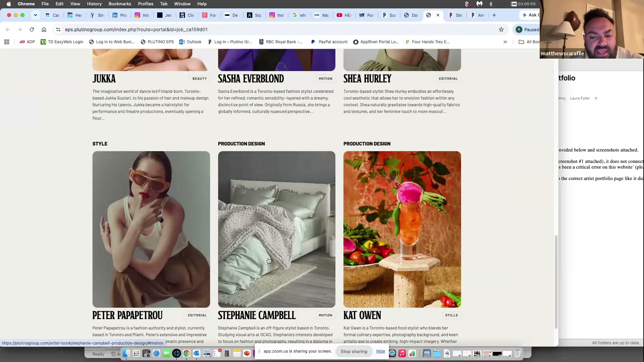Open Calculator from the Dock
Screen dimensions: 644x362
[227, 353]
